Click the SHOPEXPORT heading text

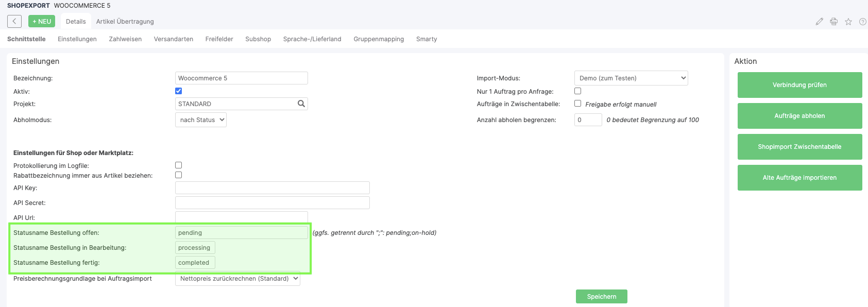click(x=28, y=6)
